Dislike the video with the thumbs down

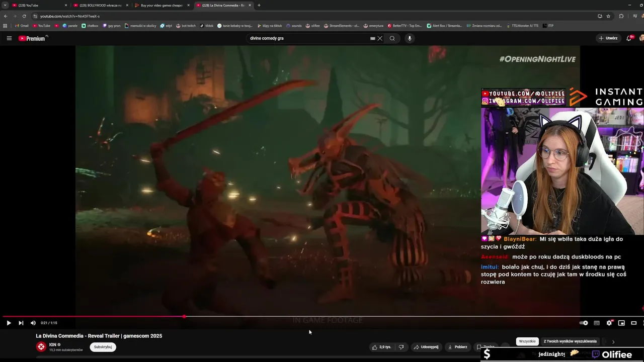401,347
